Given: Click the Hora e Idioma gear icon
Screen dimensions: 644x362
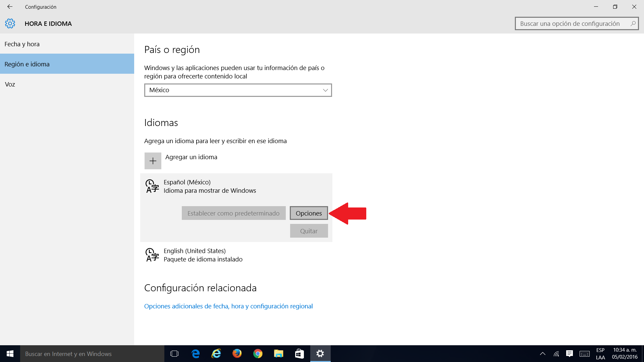Looking at the screenshot, I should point(10,23).
